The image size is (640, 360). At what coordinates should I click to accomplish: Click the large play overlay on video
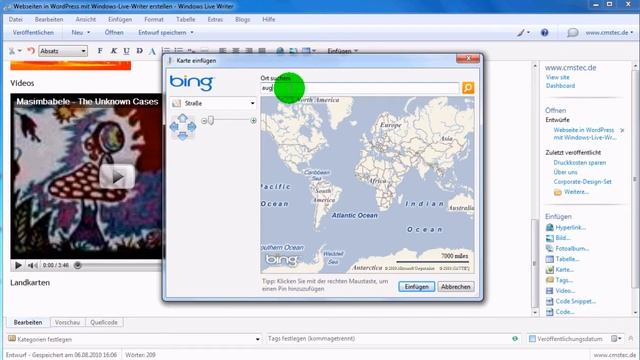(x=118, y=177)
